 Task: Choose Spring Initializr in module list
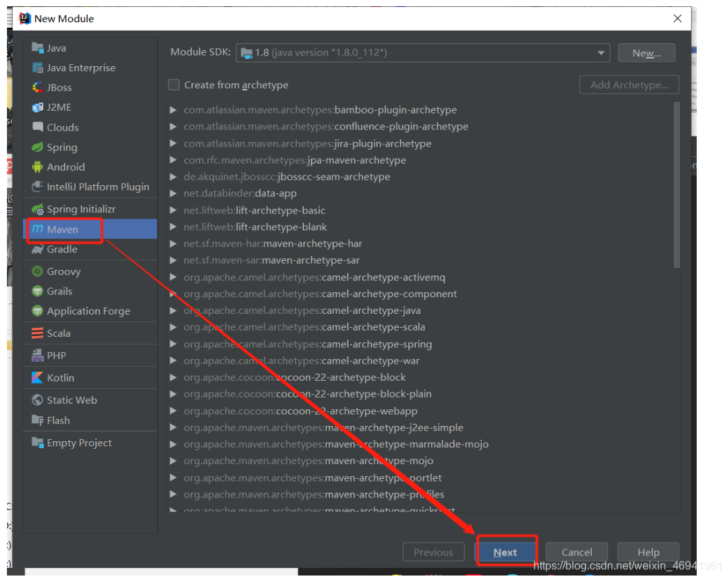(81, 209)
